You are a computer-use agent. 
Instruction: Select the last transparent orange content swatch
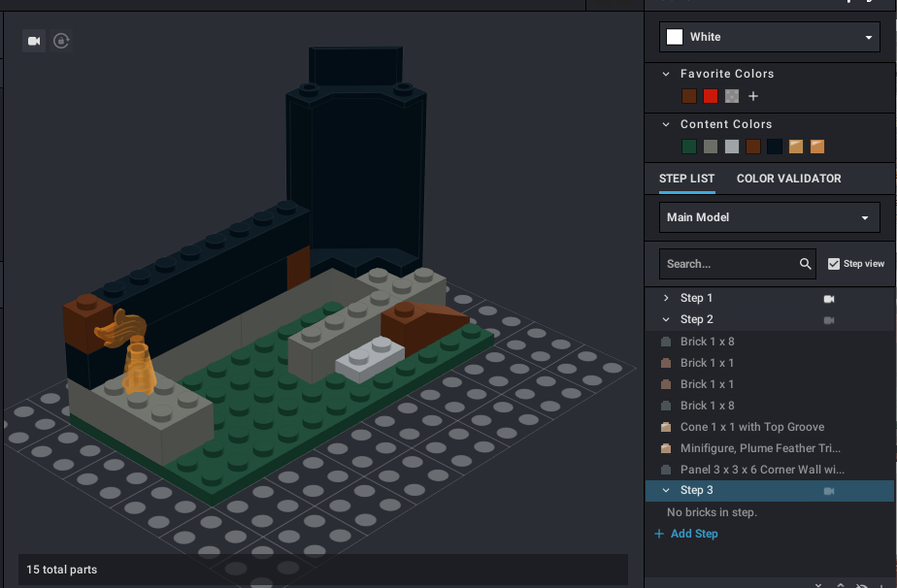[x=817, y=147]
